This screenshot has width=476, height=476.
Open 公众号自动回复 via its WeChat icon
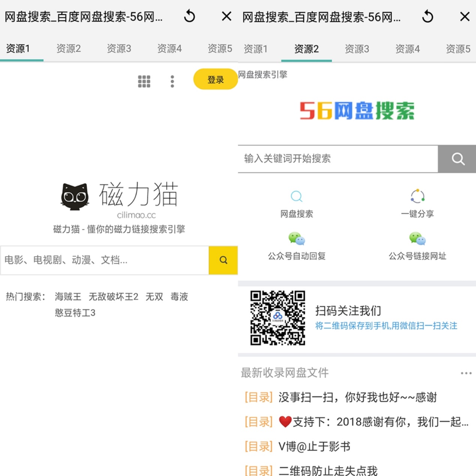pyautogui.click(x=296, y=239)
